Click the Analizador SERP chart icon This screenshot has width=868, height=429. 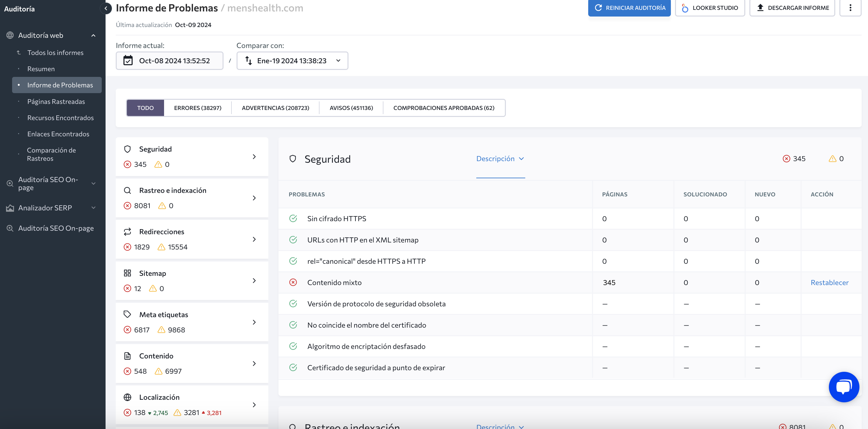click(10, 208)
